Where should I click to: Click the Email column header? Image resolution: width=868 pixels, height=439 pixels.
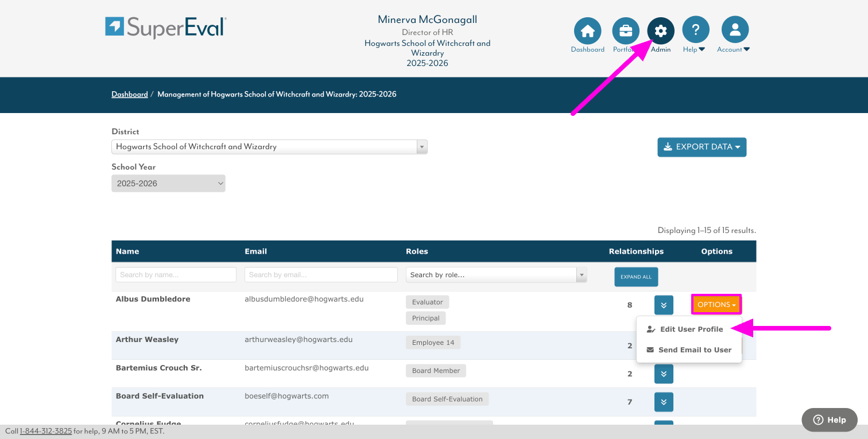point(255,251)
